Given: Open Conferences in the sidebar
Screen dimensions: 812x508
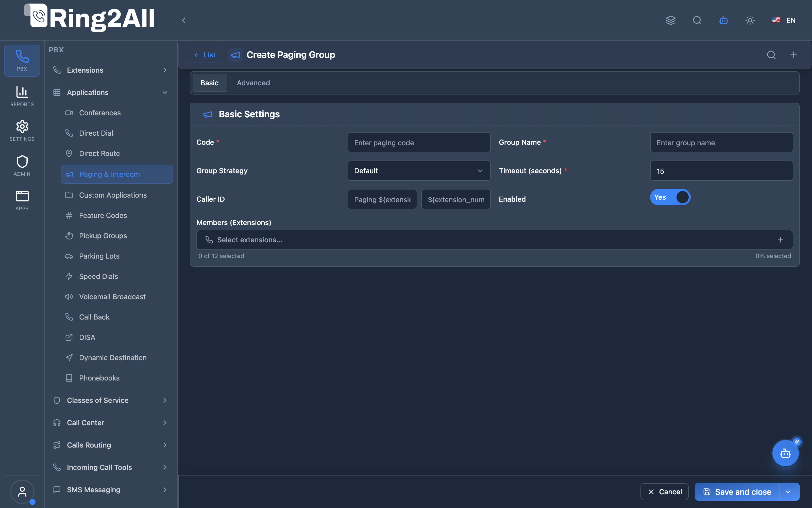Looking at the screenshot, I should (116, 113).
